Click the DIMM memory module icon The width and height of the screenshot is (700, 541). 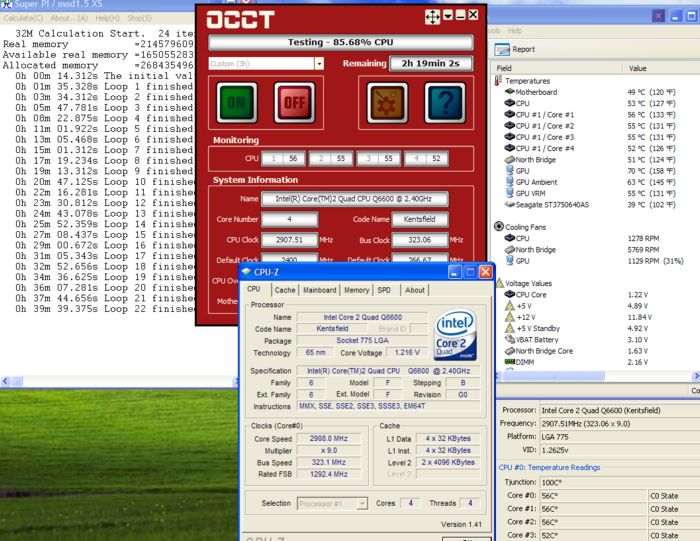[x=510, y=362]
